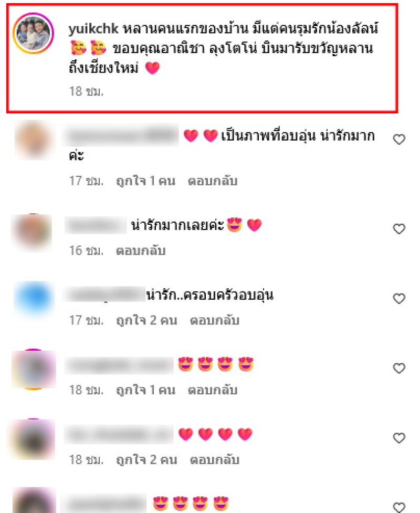Viewport: 420px width, 513px height.
Task: Reply to the four red hearts comment
Action: pyautogui.click(x=215, y=459)
